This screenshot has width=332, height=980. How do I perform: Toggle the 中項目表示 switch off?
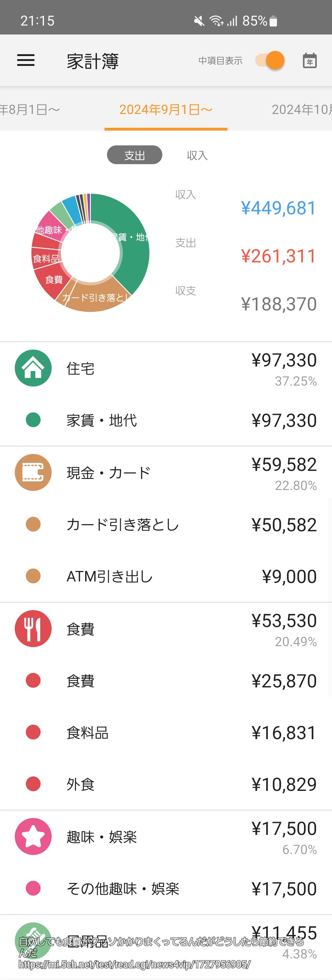coord(270,60)
